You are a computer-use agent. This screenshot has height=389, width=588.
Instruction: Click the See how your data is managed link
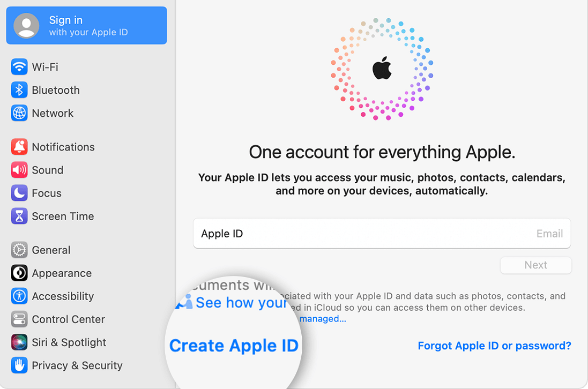(241, 303)
